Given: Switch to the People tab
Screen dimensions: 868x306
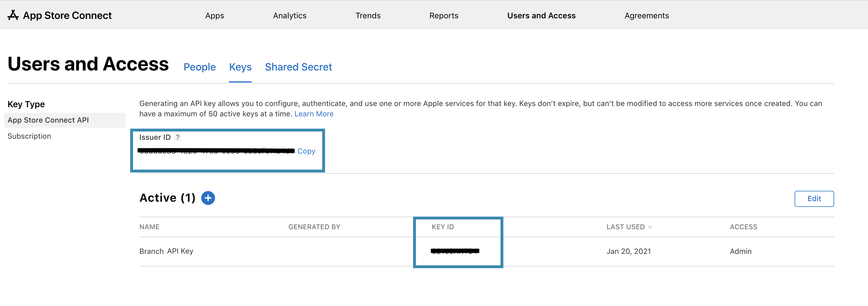Looking at the screenshot, I should coord(200,67).
